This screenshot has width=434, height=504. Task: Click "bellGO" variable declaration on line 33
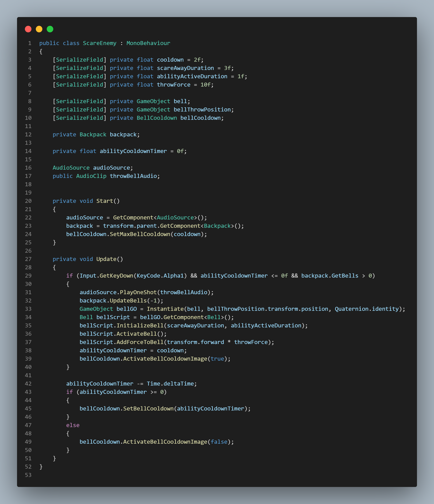127,309
